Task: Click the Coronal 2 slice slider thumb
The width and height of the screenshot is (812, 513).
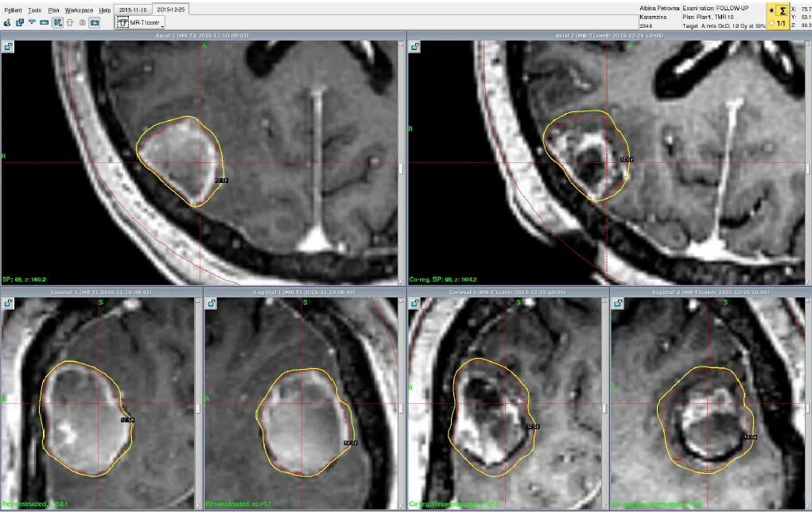Action: [604, 409]
